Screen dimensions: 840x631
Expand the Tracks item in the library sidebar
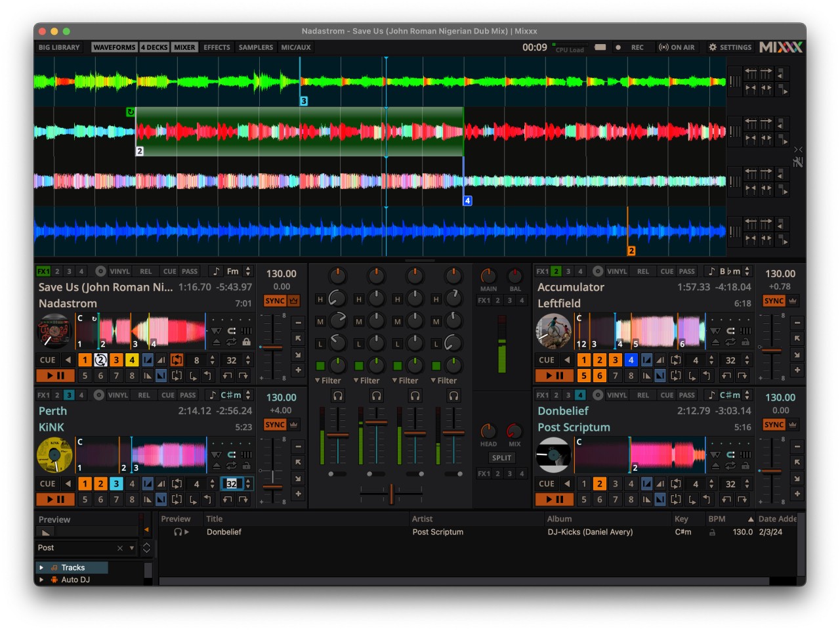42,567
